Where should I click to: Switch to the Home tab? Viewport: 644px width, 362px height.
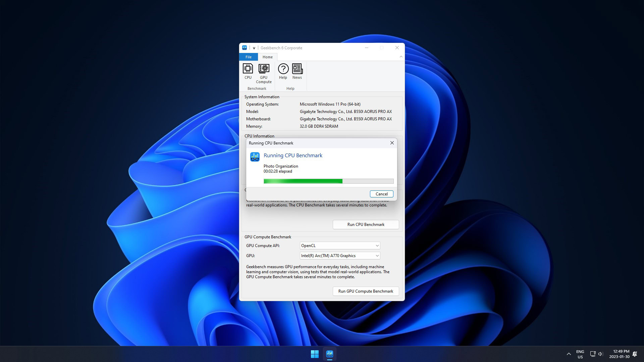pos(267,57)
